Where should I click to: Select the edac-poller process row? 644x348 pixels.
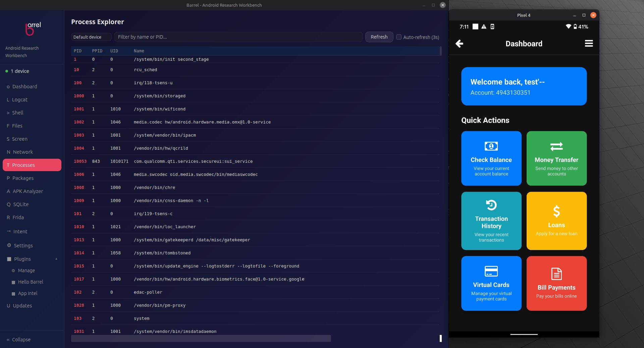pyautogui.click(x=256, y=292)
